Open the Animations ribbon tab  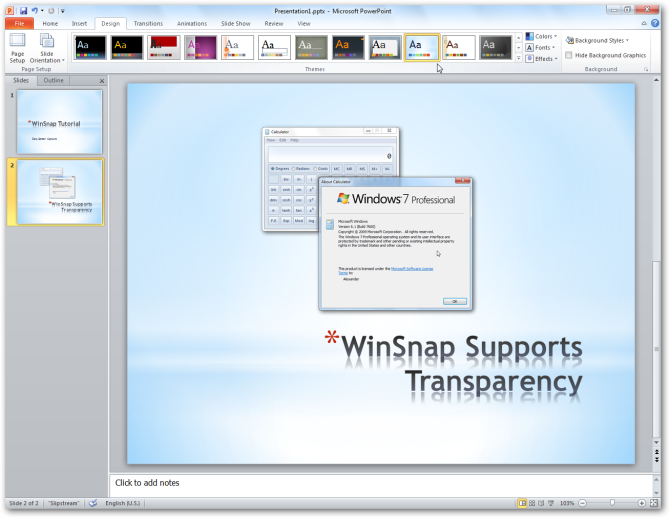pos(192,24)
